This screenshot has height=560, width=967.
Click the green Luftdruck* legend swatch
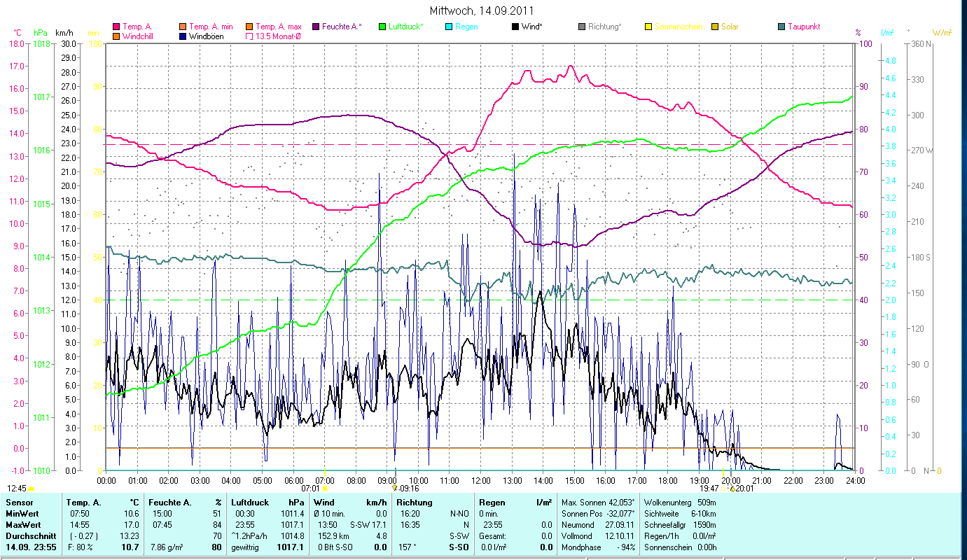382,27
